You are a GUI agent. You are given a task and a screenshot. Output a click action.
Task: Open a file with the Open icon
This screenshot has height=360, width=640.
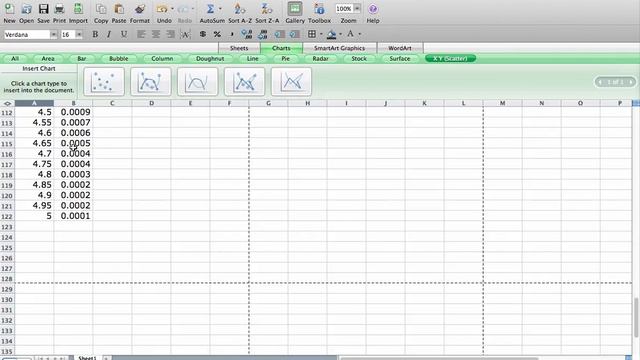27,9
